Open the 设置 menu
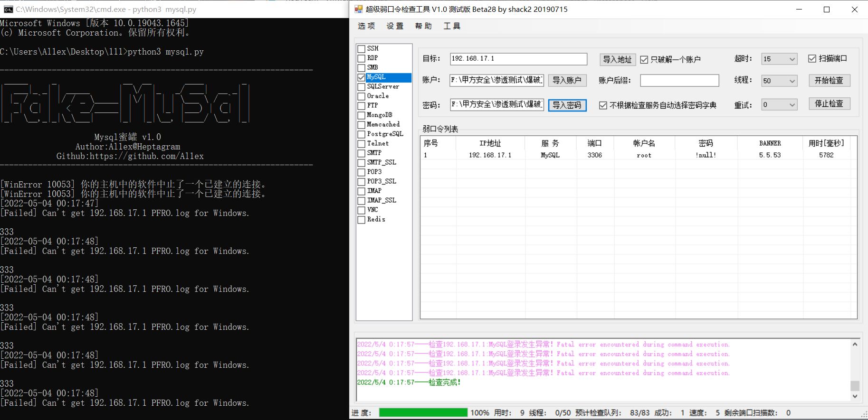868x420 pixels. [x=395, y=26]
